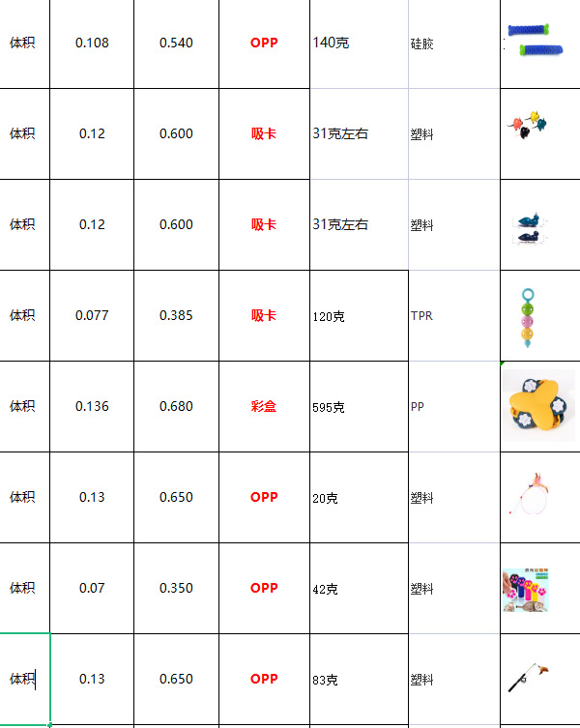This screenshot has width=580, height=728.
Task: Click the colorful paw-print product image
Action: 527,589
